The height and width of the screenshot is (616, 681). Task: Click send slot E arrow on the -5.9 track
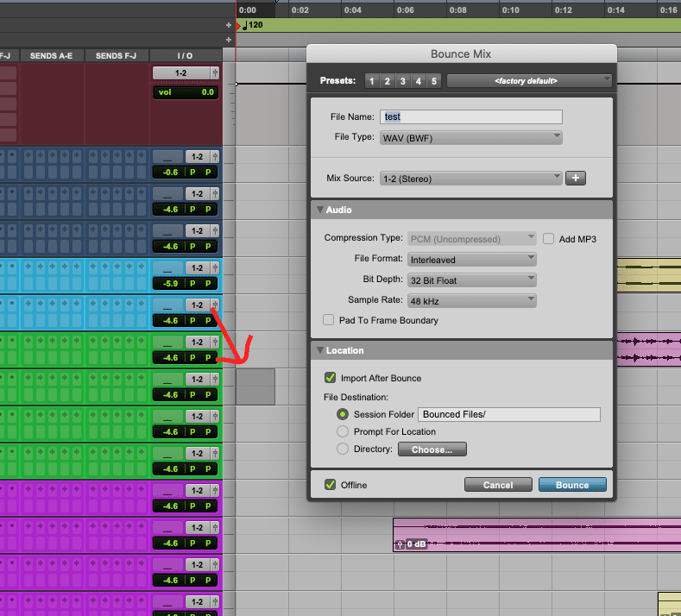[x=77, y=266]
